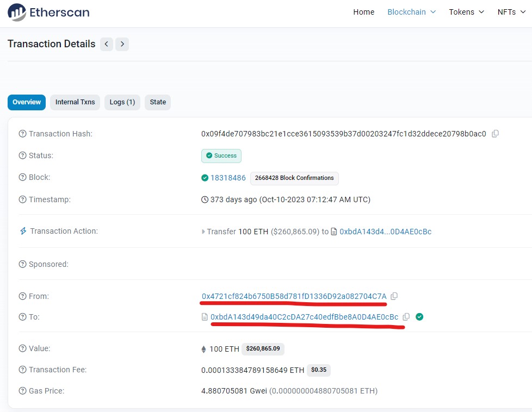Click the Etherscan logo
532x412 pixels.
48,12
